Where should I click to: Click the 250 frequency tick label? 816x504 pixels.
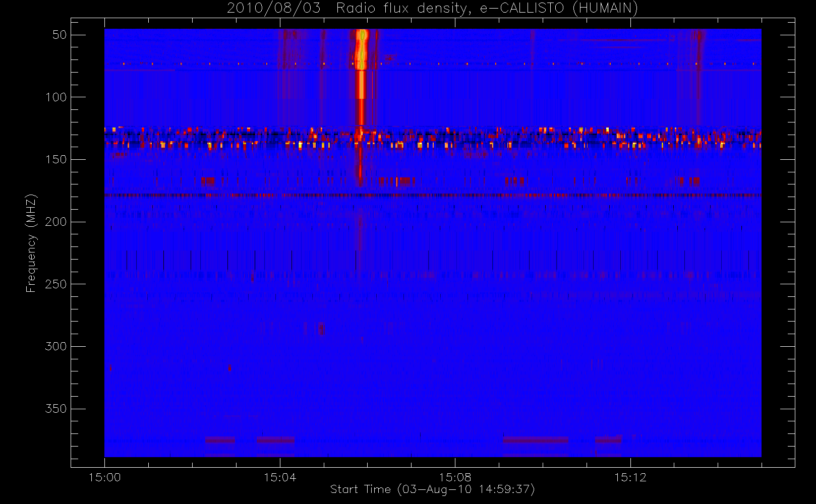coord(56,284)
